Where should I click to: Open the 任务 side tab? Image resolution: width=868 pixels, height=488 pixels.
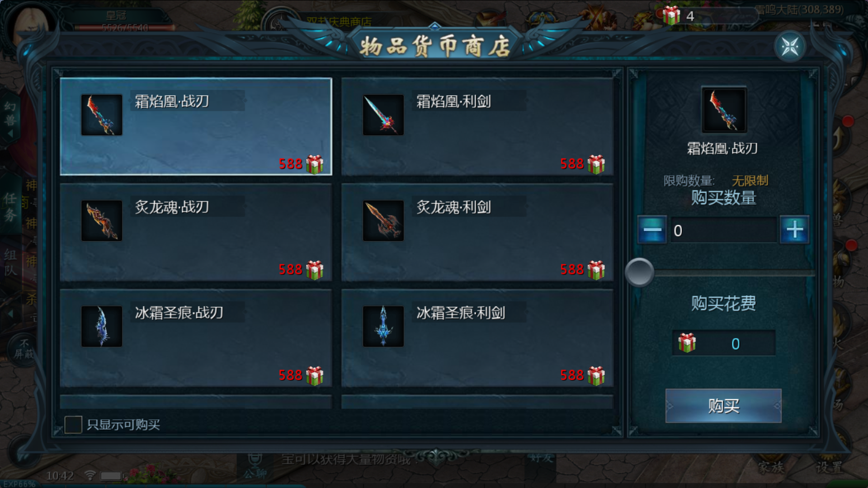click(x=10, y=207)
